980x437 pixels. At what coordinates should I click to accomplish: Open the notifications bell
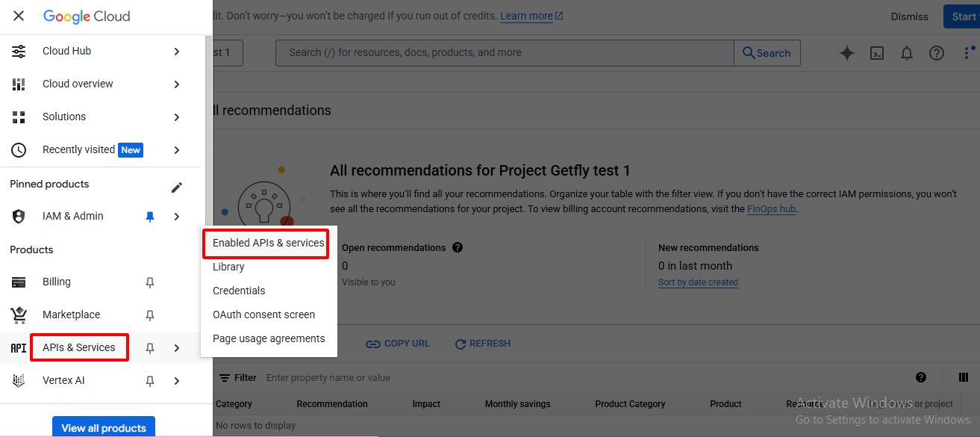click(906, 53)
